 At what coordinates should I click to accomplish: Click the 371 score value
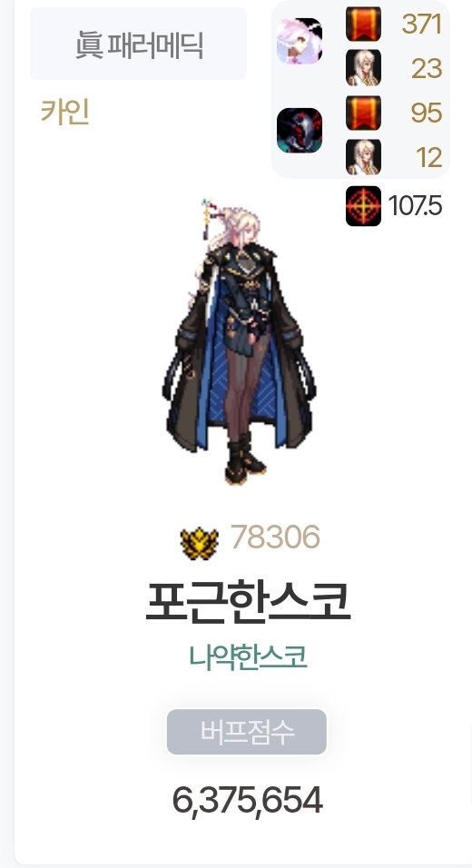pos(422,25)
